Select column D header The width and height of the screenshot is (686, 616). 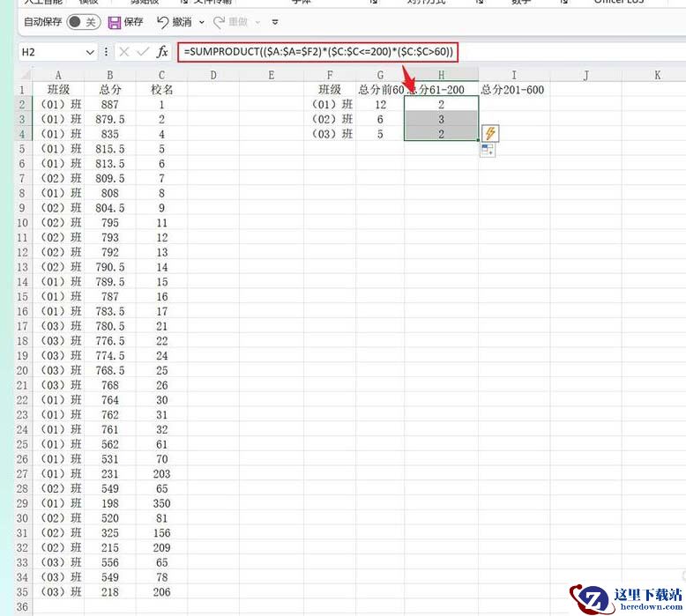tap(213, 75)
